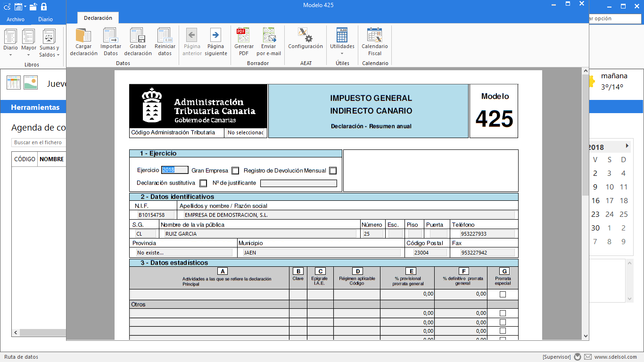Switch to the Declaración ribbon tab

[98, 18]
